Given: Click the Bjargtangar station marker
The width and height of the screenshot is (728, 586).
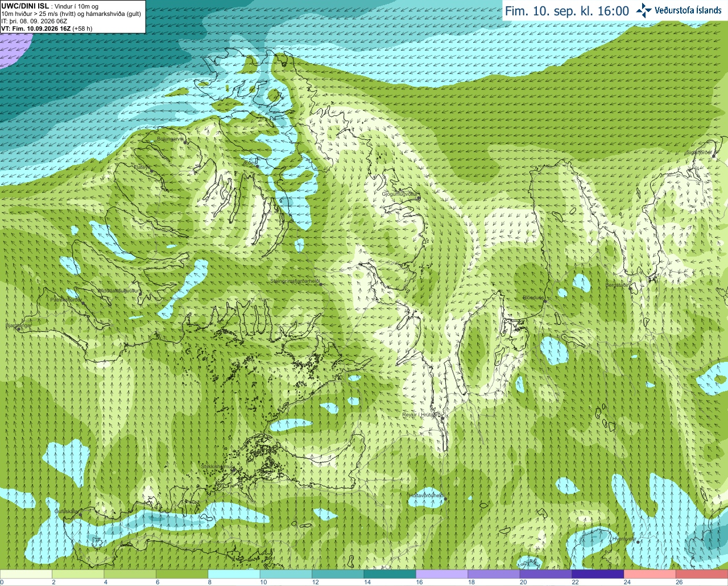Looking at the screenshot, I should (x=19, y=329).
